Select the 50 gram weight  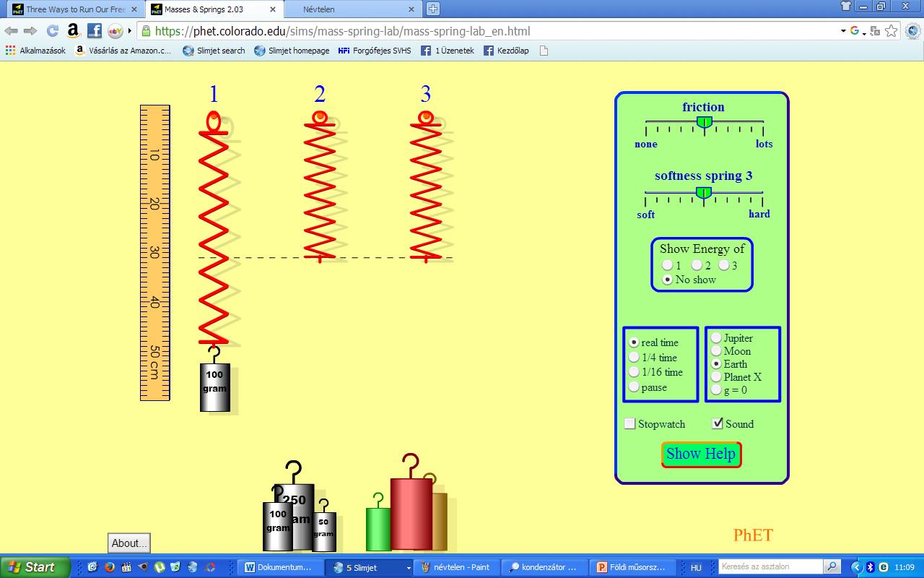[x=323, y=531]
